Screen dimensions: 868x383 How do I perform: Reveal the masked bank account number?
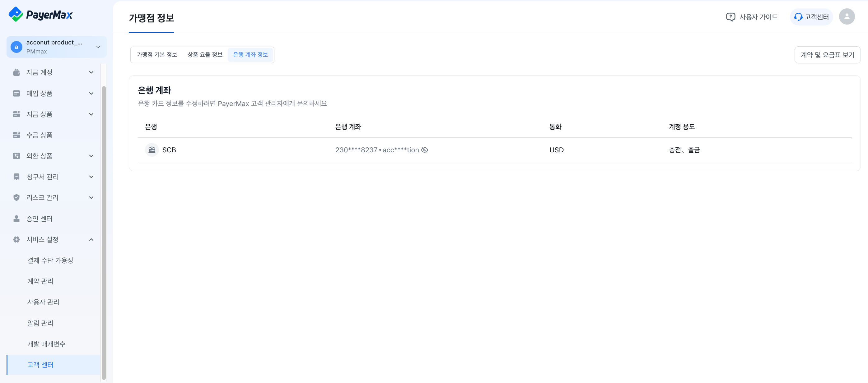click(425, 150)
